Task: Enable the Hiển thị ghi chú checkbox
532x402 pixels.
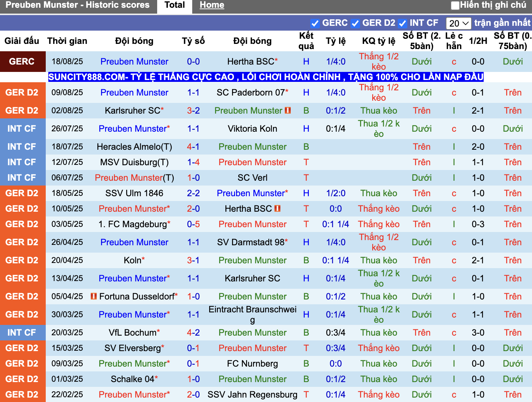Action: tap(455, 5)
